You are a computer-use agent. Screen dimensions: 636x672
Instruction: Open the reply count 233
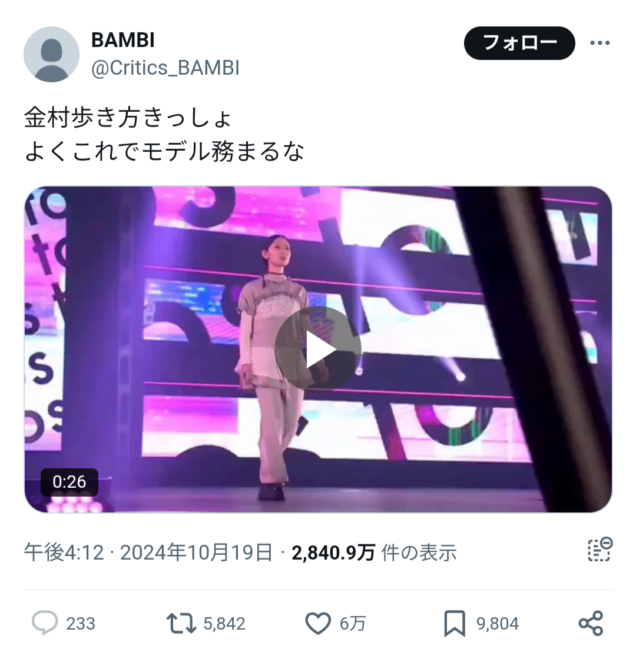pos(81,624)
